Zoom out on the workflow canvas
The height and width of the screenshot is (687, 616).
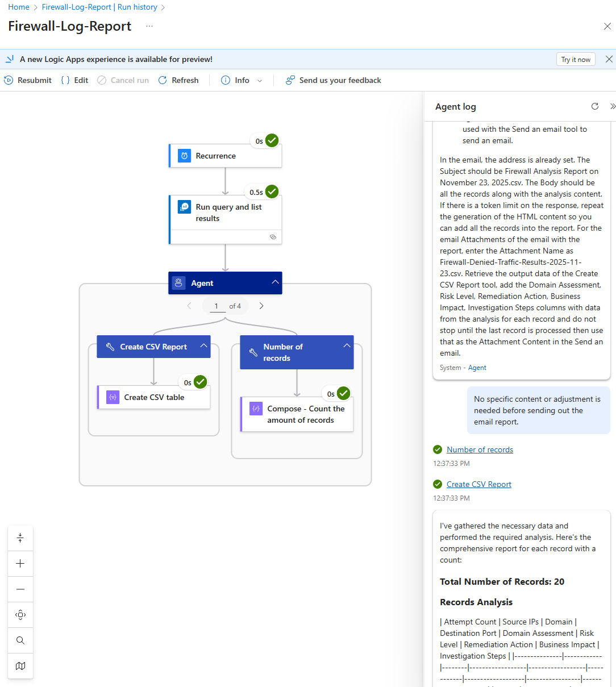[20, 589]
